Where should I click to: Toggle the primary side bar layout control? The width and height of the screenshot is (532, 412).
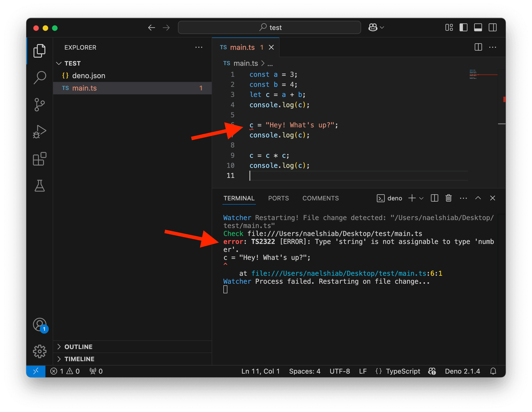tap(463, 27)
